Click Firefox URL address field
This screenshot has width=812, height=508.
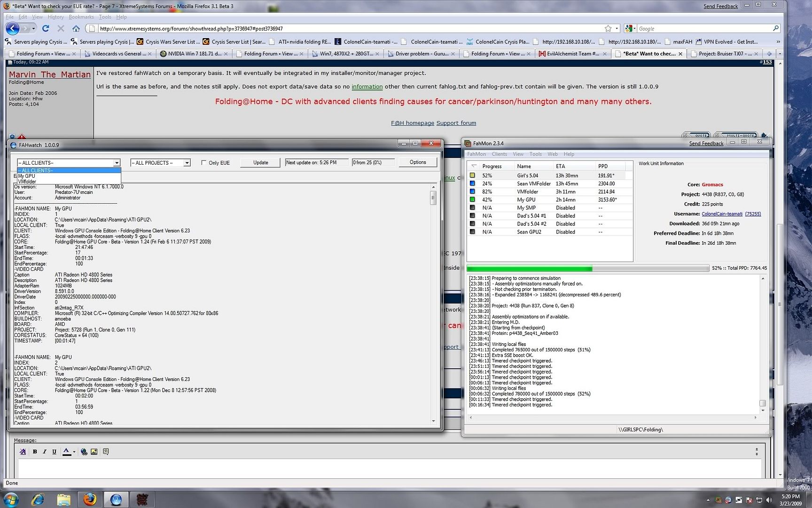(350, 28)
